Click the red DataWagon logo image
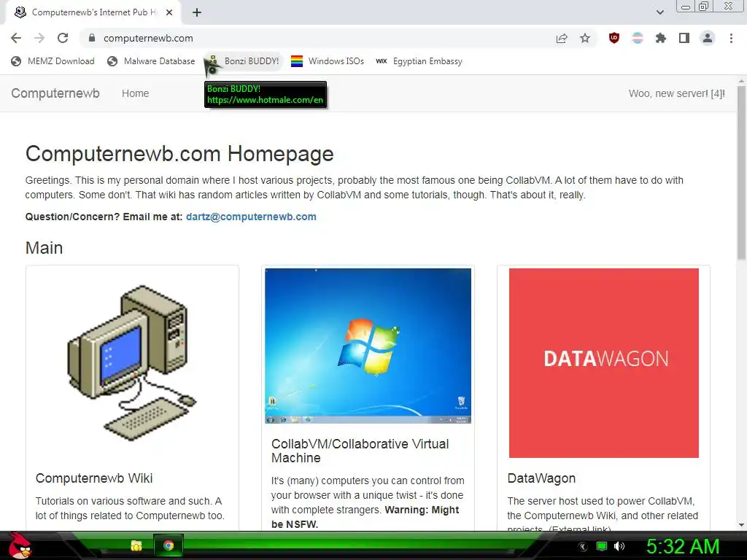This screenshot has height=560, width=747. point(603,363)
